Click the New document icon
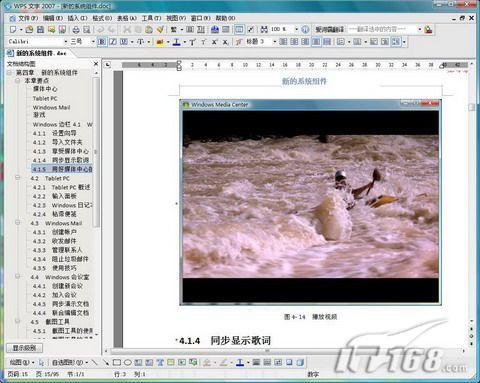The image size is (480, 383). click(13, 30)
